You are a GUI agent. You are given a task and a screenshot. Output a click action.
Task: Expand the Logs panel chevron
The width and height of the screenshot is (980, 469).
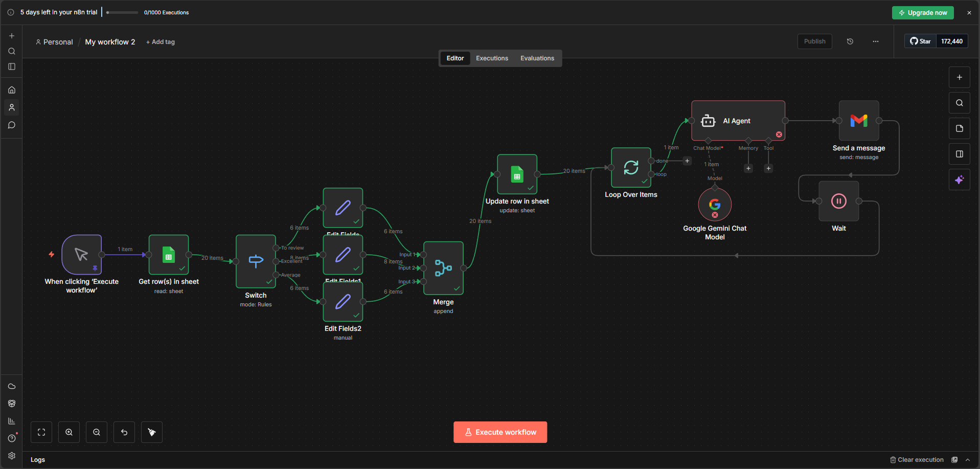click(968, 460)
